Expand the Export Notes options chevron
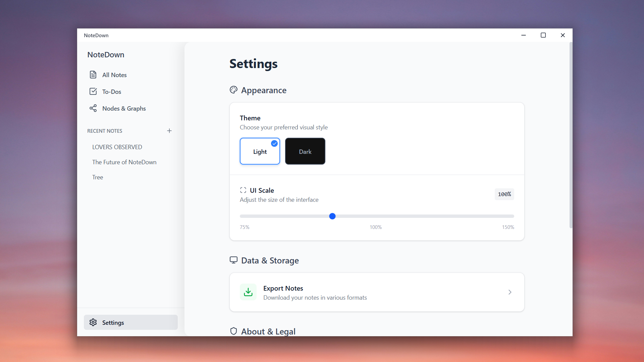Image resolution: width=644 pixels, height=362 pixels. coord(509,292)
